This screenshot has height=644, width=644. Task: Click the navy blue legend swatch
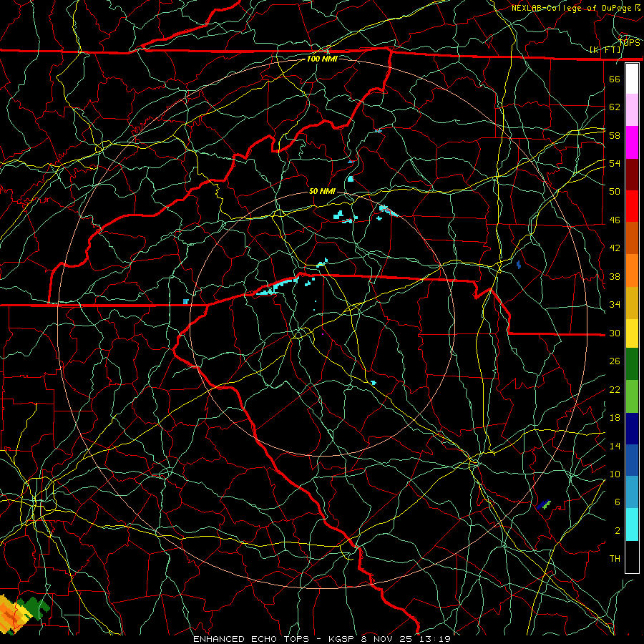click(x=632, y=429)
